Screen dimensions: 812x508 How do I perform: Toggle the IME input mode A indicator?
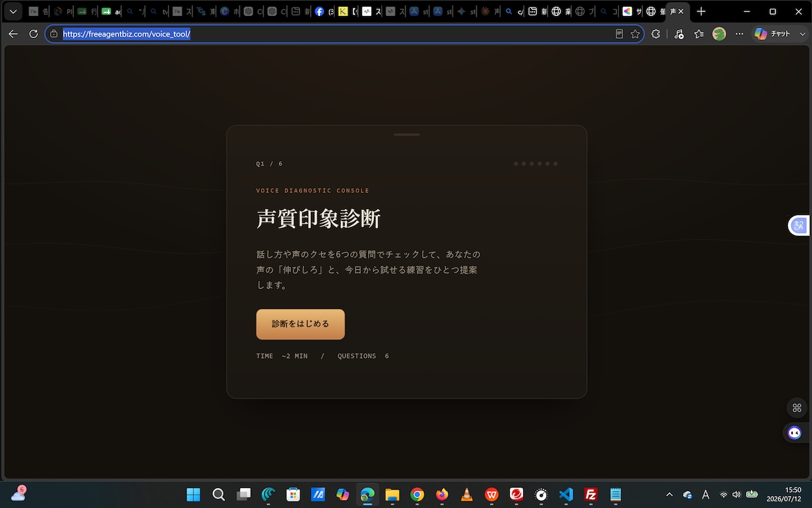click(706, 495)
